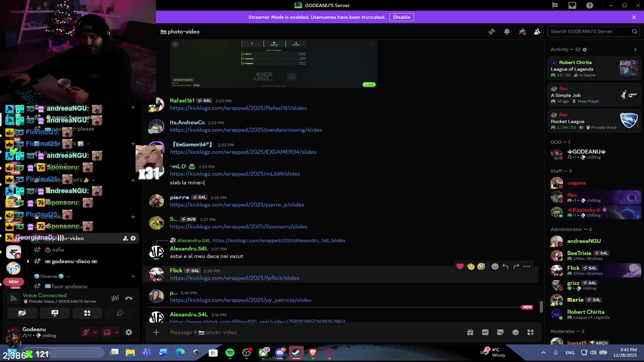Open Add Reaction picker on Flick's message
The width and height of the screenshot is (644, 362).
pyautogui.click(x=495, y=266)
